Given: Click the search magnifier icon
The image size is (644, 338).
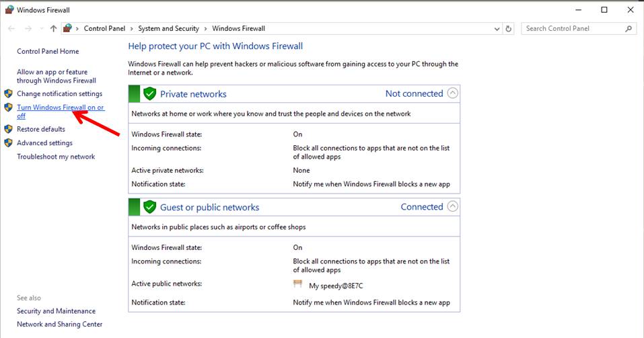Looking at the screenshot, I should pyautogui.click(x=629, y=29).
